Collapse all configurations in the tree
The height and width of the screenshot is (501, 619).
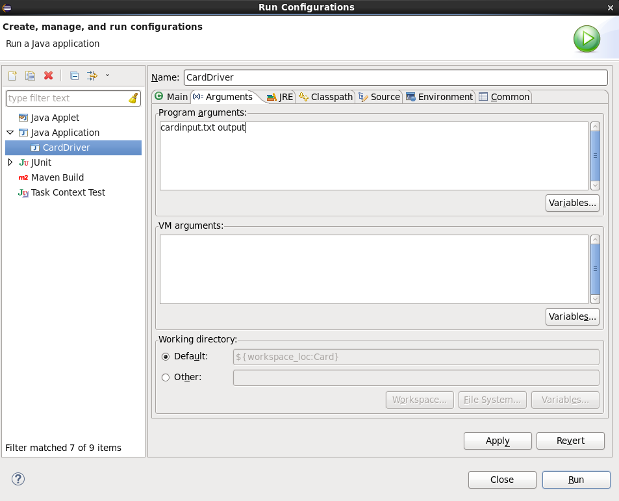pyautogui.click(x=74, y=75)
